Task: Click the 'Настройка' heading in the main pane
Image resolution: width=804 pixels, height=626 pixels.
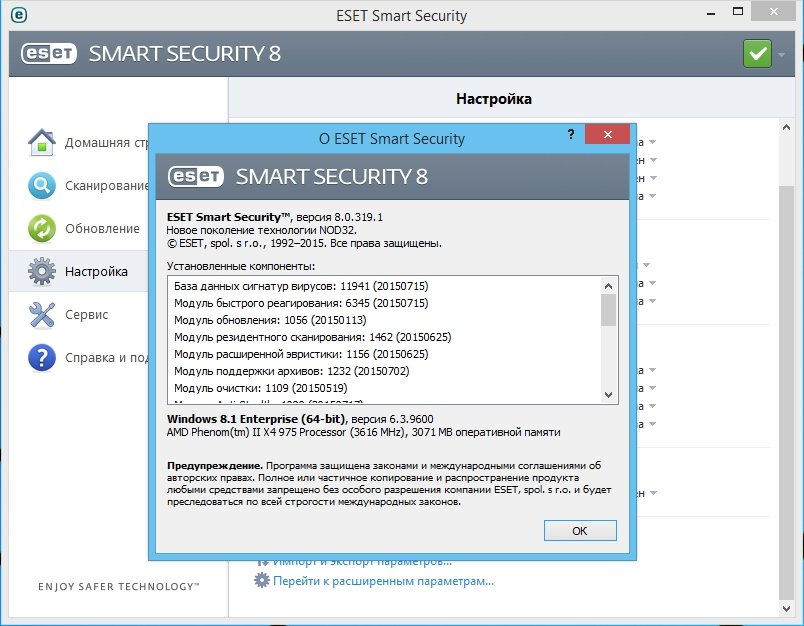Action: pyautogui.click(x=494, y=99)
